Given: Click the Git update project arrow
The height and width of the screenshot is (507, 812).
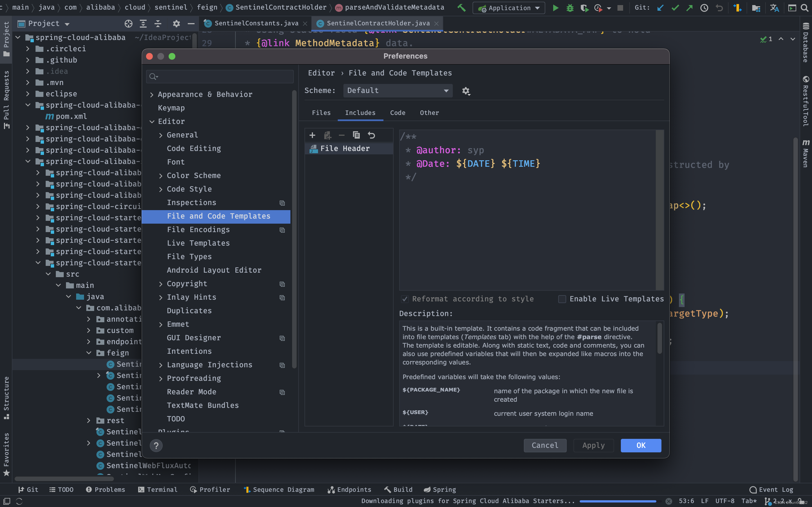Looking at the screenshot, I should 660,8.
